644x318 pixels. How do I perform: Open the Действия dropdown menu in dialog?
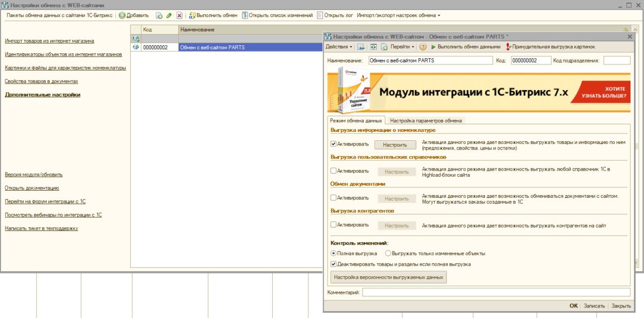[339, 47]
